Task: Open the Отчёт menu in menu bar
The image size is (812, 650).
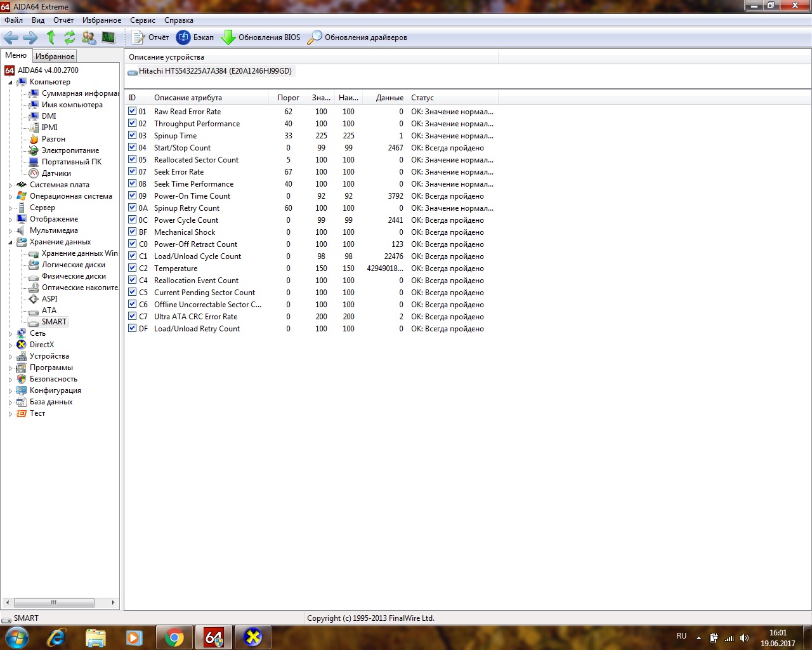Action: pos(63,20)
